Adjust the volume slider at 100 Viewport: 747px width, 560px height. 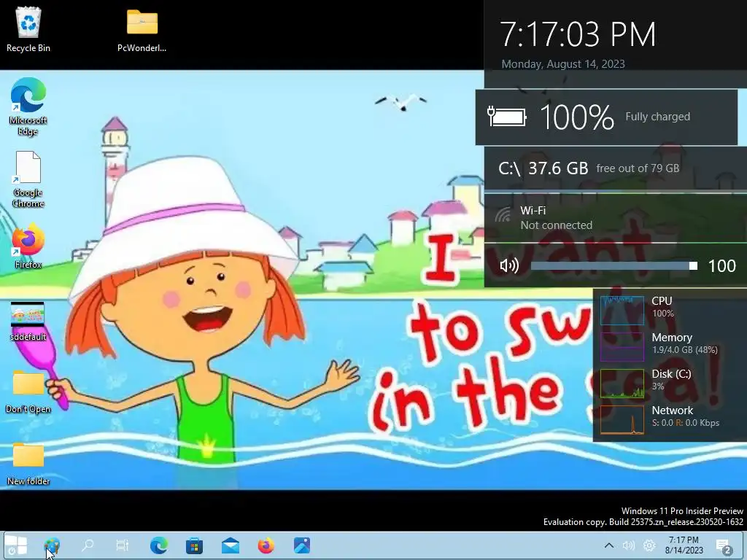(x=614, y=265)
